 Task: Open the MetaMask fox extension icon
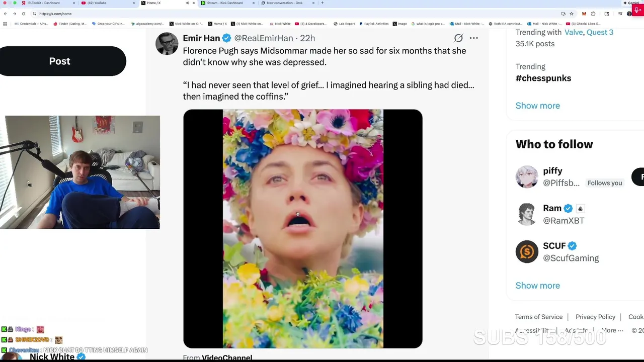[x=584, y=14]
